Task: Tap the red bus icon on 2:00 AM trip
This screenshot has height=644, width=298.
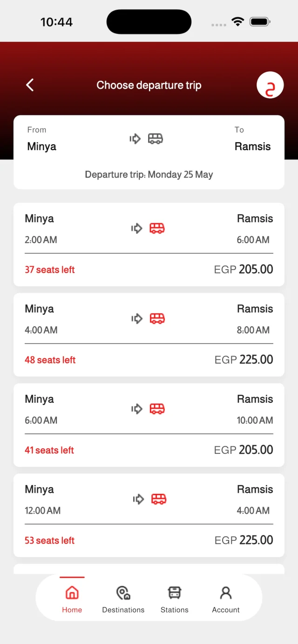Action: [x=157, y=228]
